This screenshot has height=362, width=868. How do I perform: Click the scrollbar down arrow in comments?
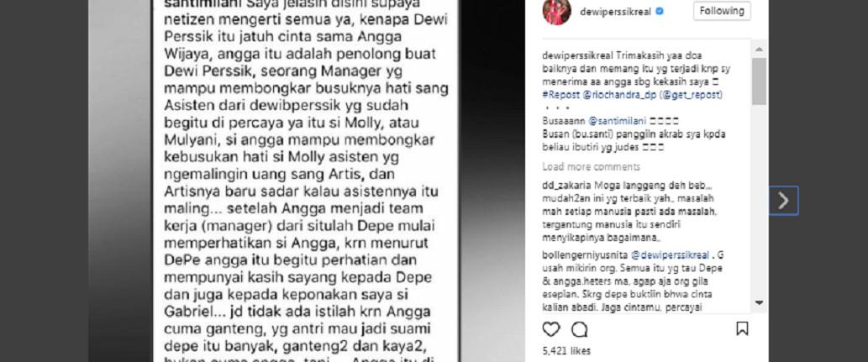pyautogui.click(x=759, y=302)
